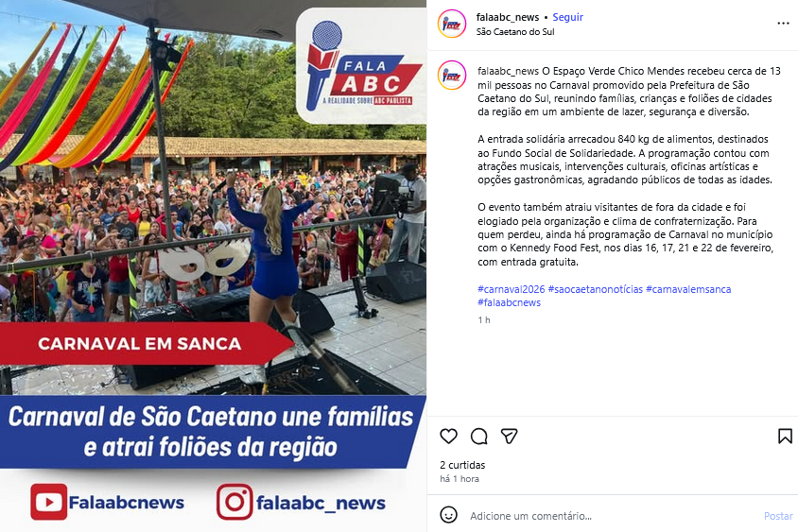Submit the comment with Postar
The image size is (798, 532).
tap(778, 516)
